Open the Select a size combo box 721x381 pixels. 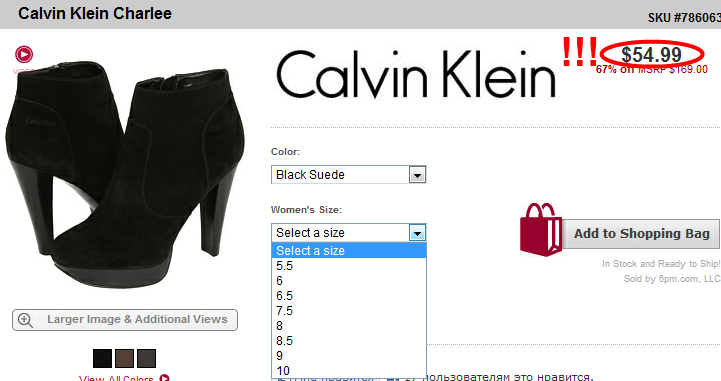[349, 233]
